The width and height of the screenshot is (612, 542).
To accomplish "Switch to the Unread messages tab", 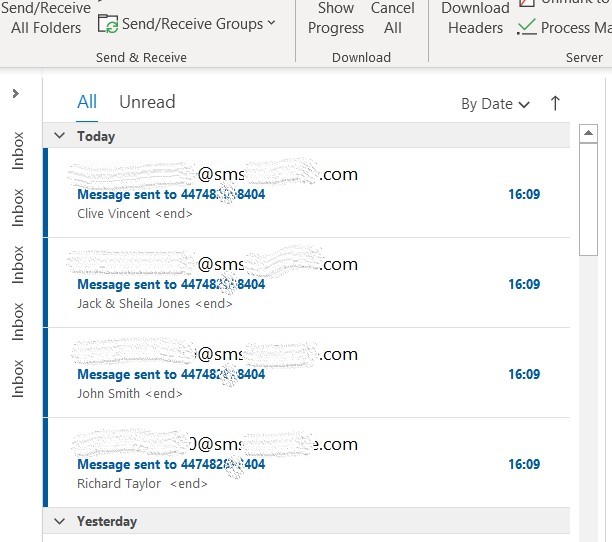I will (147, 102).
